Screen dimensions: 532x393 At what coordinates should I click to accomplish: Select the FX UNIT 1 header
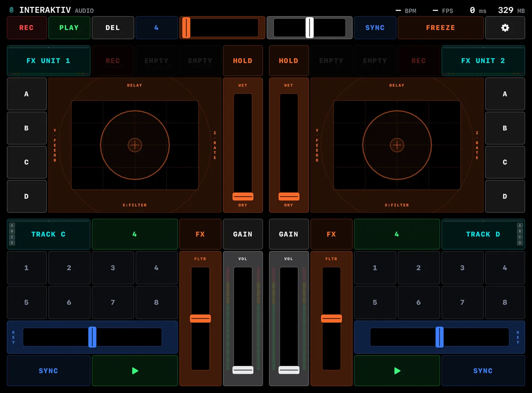coord(48,61)
